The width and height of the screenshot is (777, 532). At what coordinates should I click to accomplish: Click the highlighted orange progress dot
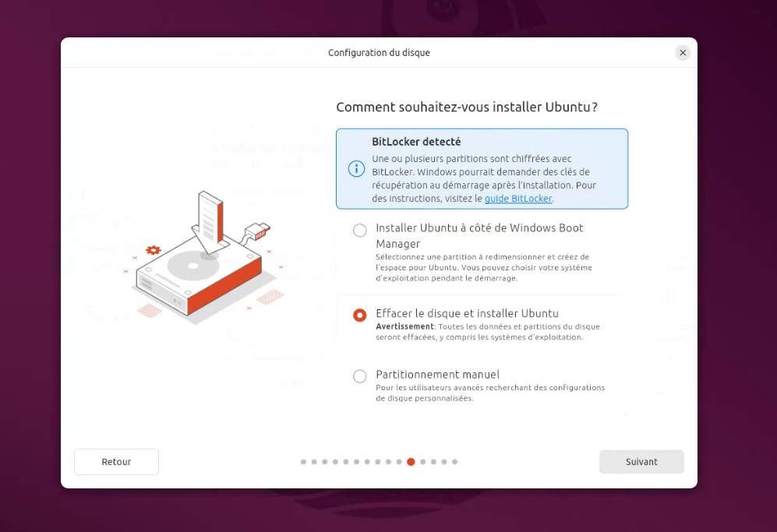411,462
